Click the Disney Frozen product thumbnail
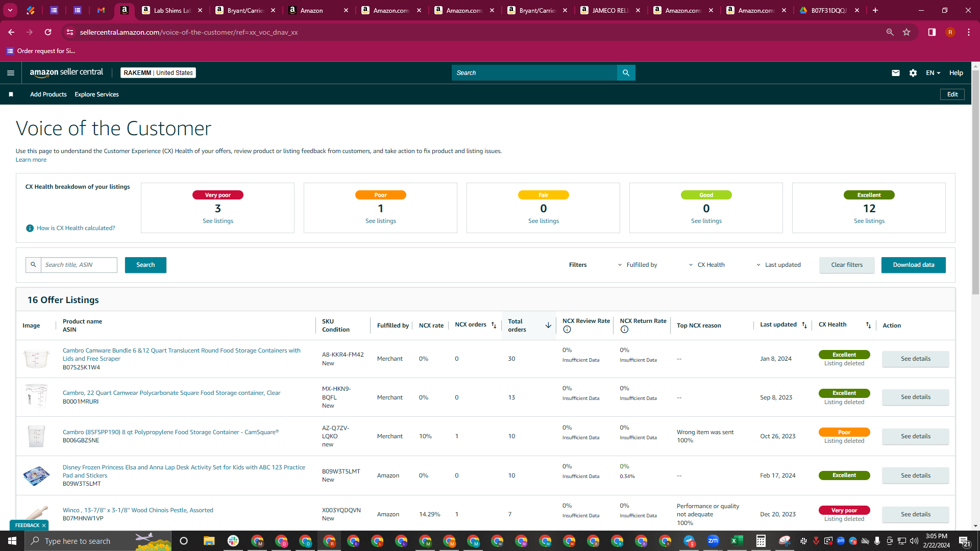 point(36,475)
